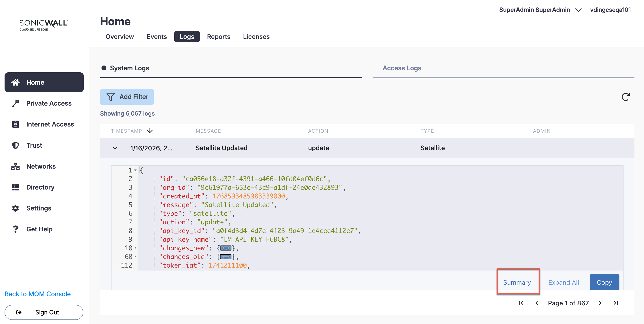Click the Trust shield icon
Image resolution: width=644 pixels, height=324 pixels.
click(15, 145)
